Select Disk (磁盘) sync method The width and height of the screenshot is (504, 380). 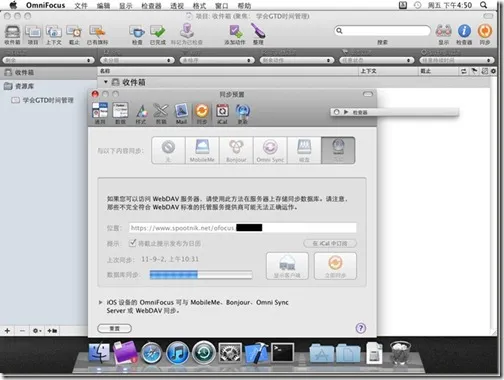click(x=304, y=150)
